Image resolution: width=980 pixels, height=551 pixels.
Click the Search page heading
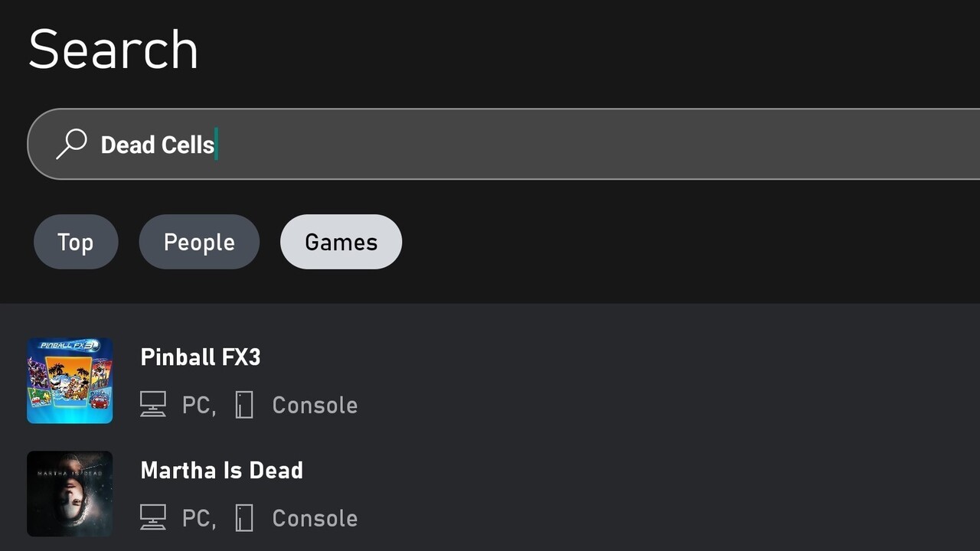pyautogui.click(x=113, y=50)
